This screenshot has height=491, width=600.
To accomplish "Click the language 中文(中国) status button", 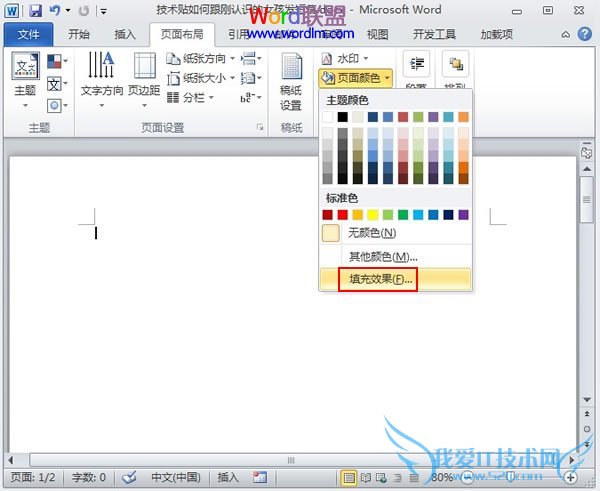I will [x=176, y=477].
